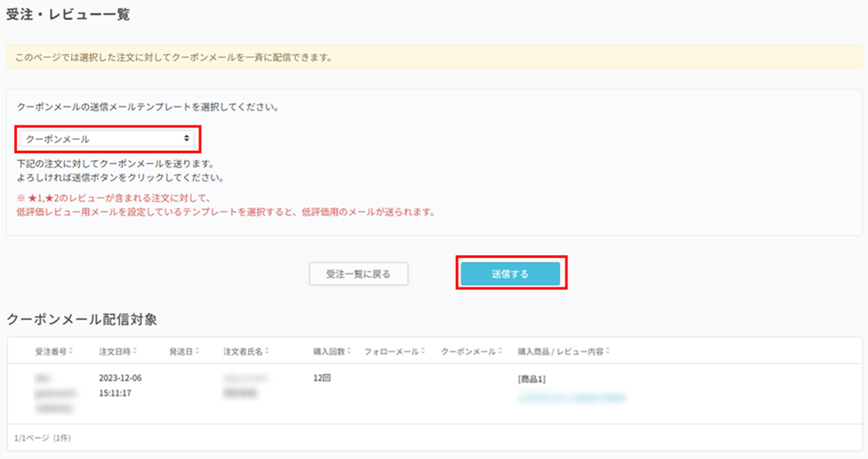Screen dimensions: 868x459
Task: Click the blurred customer name cell
Action: [x=246, y=386]
